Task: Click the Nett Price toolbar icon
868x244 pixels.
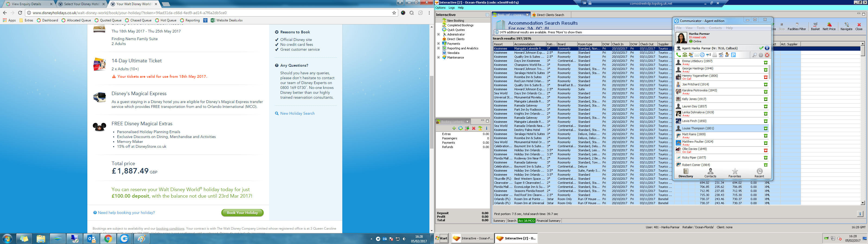Action: click(829, 27)
